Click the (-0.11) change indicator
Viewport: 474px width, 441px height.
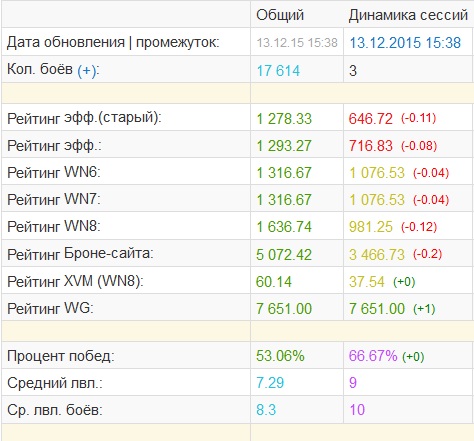pos(419,118)
